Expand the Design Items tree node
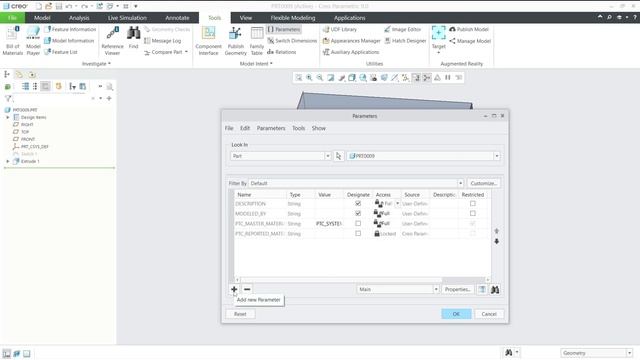This screenshot has height=360, width=640. [8, 117]
